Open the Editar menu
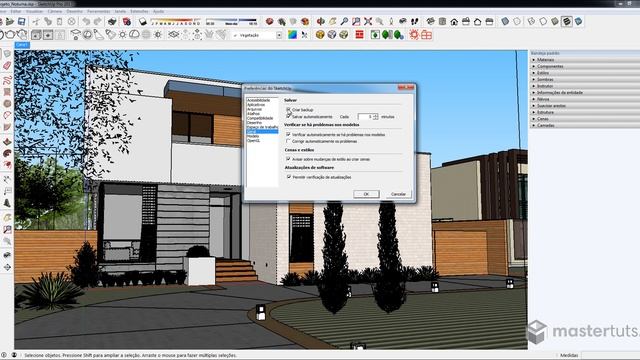Viewport: 640px width, 360px height. (x=16, y=11)
